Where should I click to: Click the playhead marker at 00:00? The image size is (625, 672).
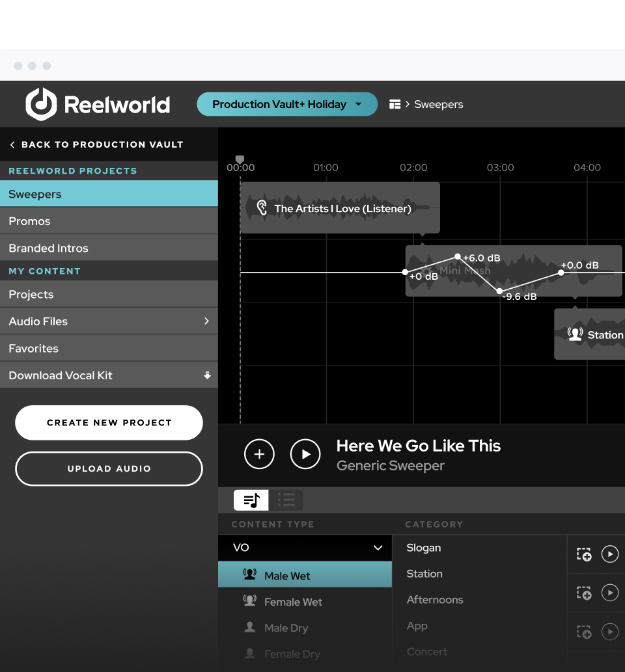[240, 160]
